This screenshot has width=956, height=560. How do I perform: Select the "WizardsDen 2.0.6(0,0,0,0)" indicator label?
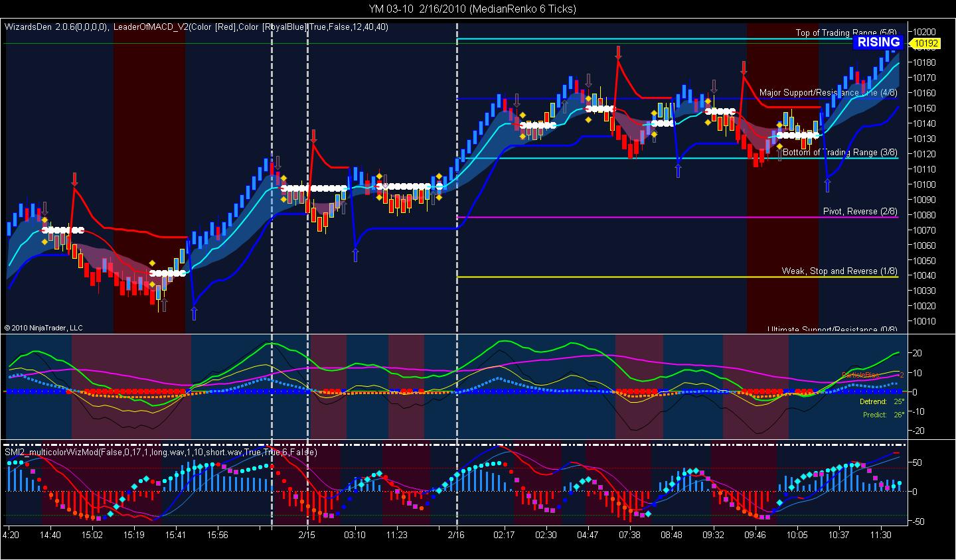click(x=56, y=27)
